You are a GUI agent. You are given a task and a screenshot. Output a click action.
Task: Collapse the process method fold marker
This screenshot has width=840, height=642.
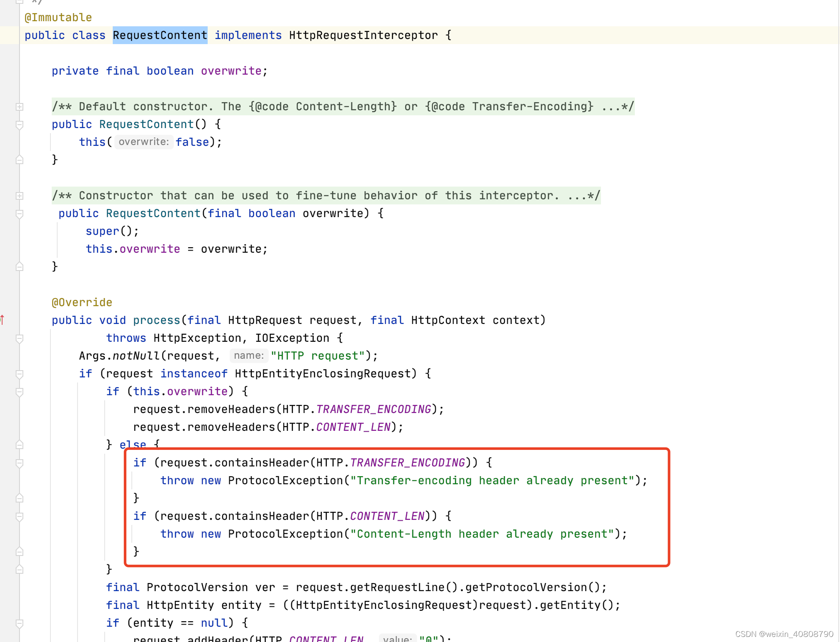[x=19, y=339]
